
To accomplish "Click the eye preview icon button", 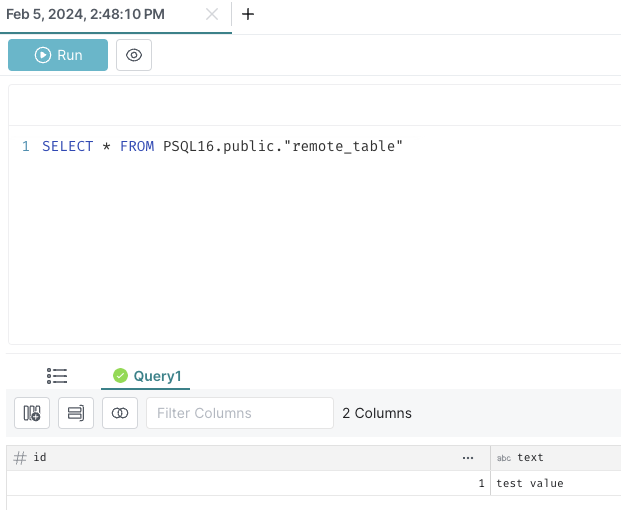I will coord(134,55).
